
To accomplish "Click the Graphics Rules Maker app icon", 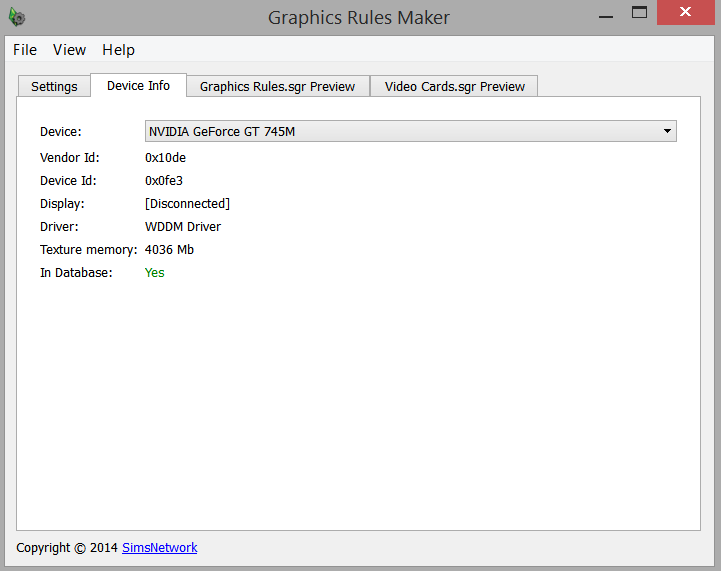I will [x=16, y=17].
